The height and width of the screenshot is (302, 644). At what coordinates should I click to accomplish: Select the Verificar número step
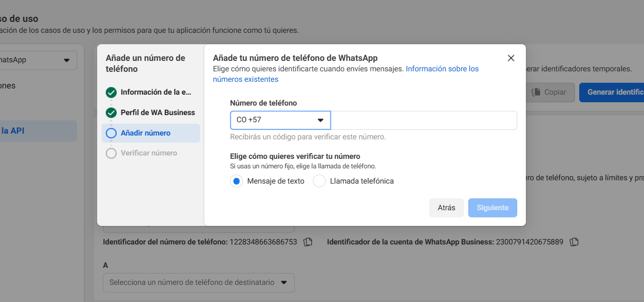click(151, 153)
